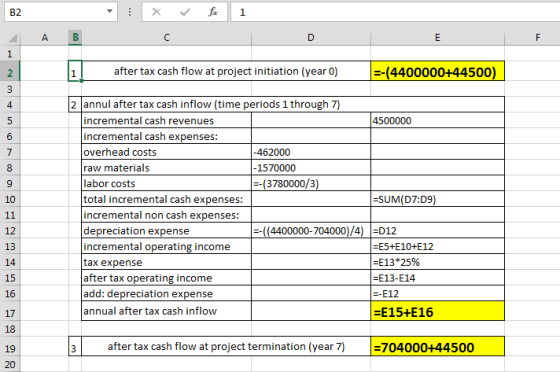
Task: Select column C header
Action: click(x=166, y=37)
